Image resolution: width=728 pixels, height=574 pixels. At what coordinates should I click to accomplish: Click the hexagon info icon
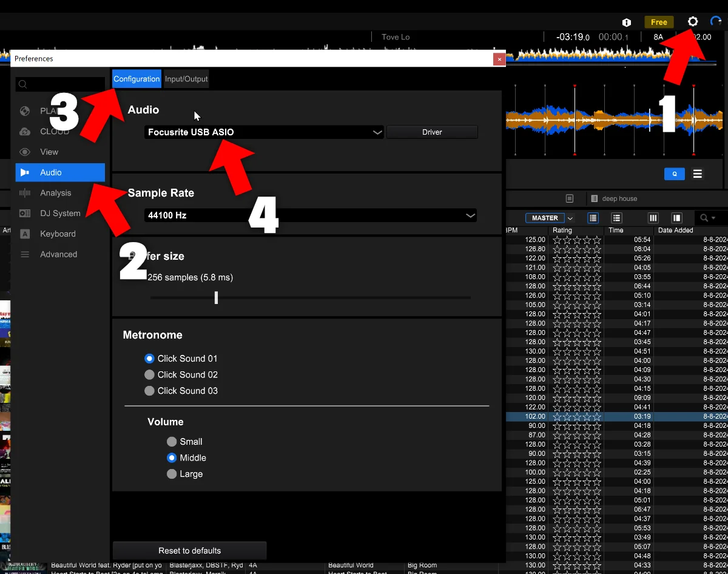[x=627, y=22]
